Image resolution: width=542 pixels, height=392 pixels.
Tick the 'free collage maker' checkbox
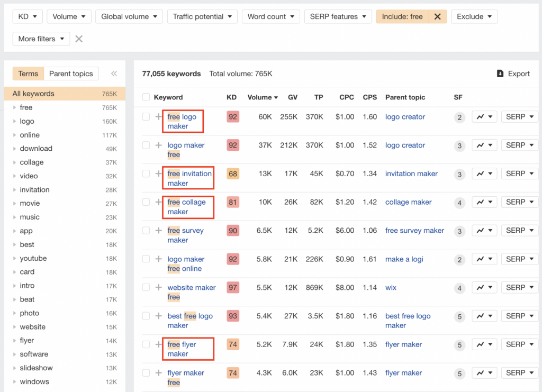tap(146, 202)
